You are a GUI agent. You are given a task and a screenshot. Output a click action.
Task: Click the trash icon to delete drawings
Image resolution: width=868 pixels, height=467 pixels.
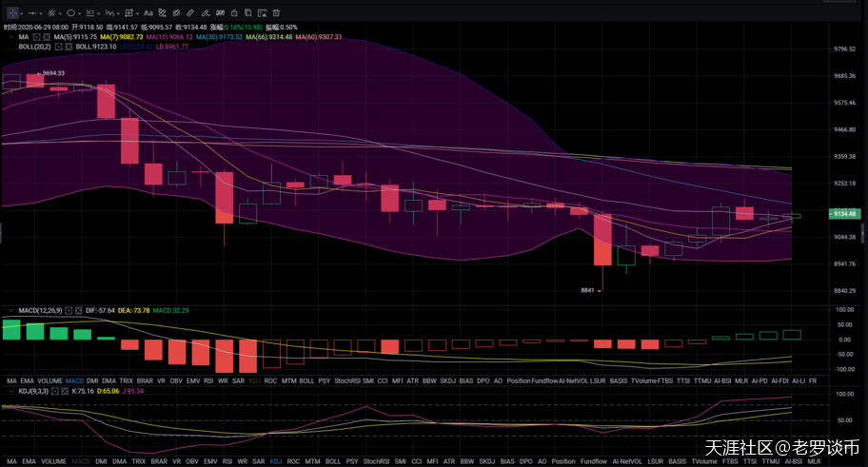point(276,13)
